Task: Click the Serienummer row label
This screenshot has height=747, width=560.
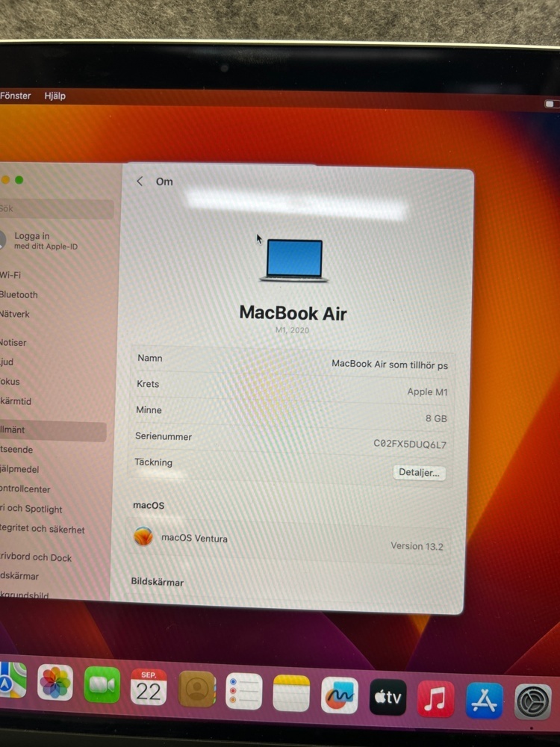Action: coord(164,436)
